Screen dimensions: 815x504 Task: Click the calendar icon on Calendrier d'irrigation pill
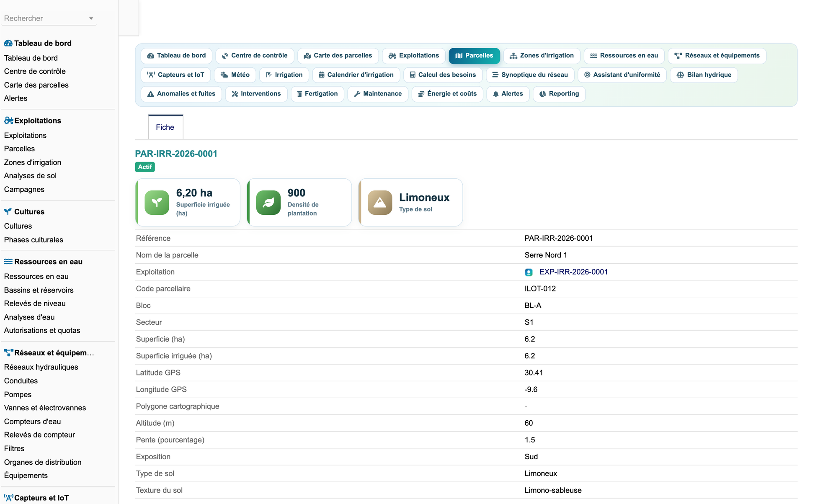322,75
